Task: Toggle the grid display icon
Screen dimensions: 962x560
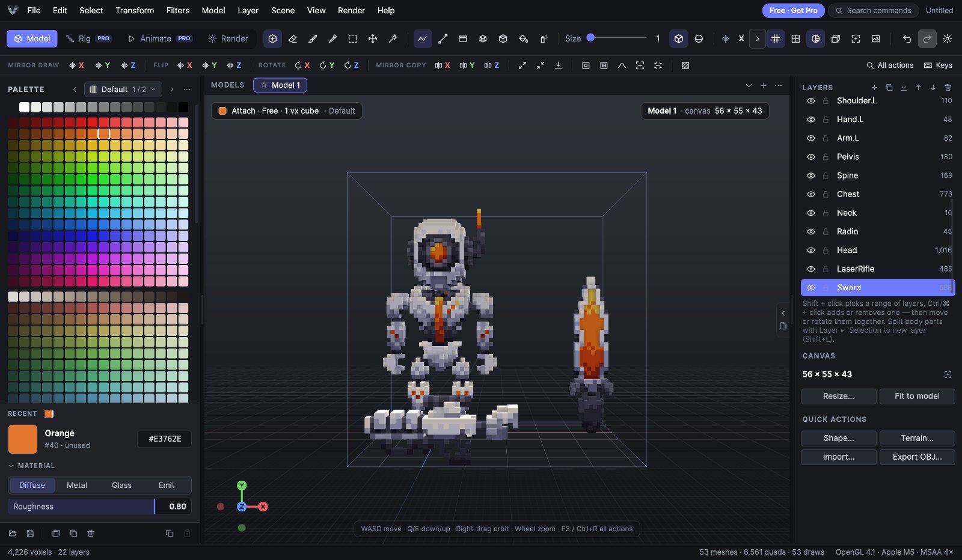Action: point(776,38)
